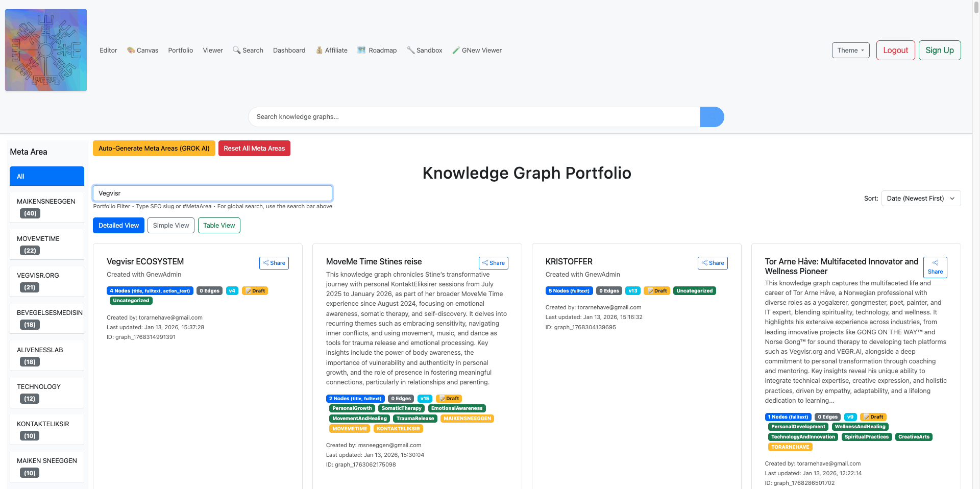The image size is (980, 489).
Task: Select the VEGVISR.ORG meta area
Action: (47, 281)
